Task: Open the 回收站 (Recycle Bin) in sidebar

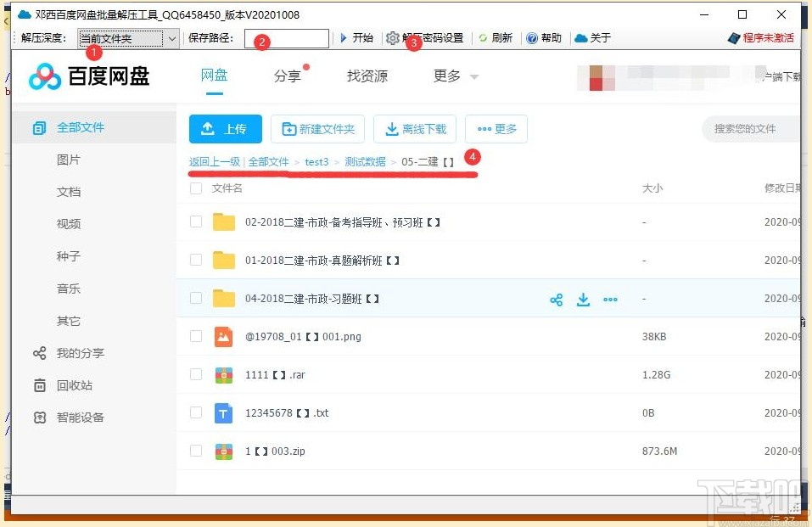Action: tap(67, 385)
